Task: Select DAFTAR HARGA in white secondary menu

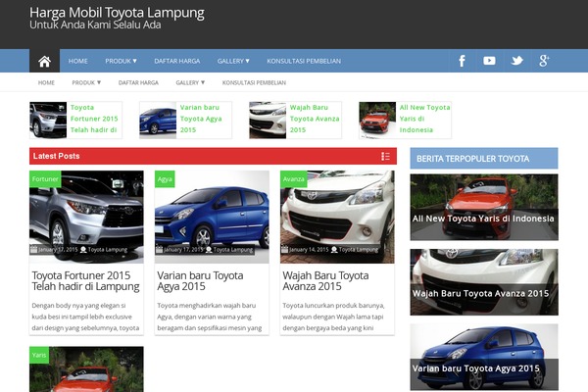Action: tap(138, 82)
